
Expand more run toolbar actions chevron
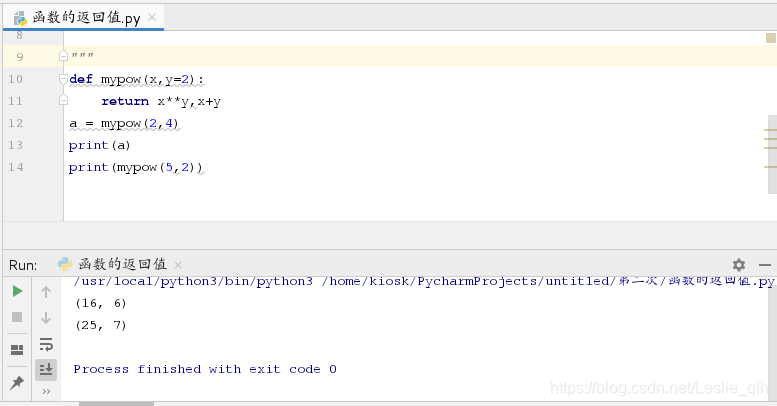[46, 392]
